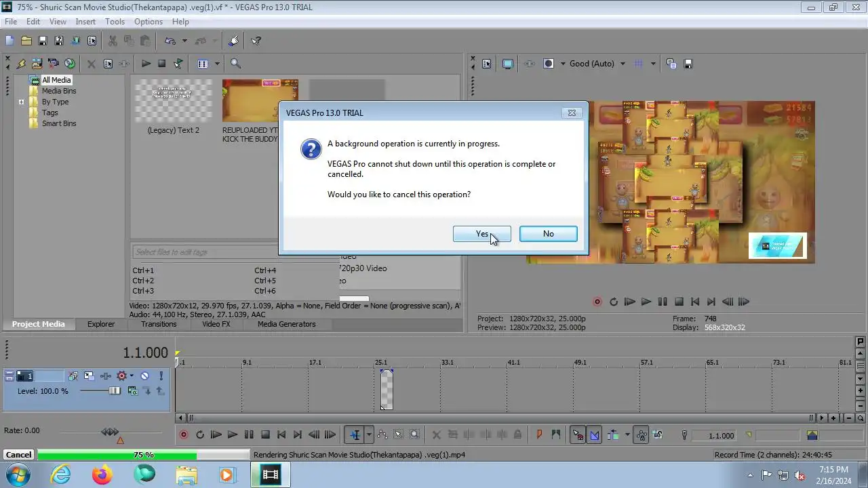The width and height of the screenshot is (868, 488).
Task: Open the Tools menu
Action: pyautogui.click(x=115, y=22)
